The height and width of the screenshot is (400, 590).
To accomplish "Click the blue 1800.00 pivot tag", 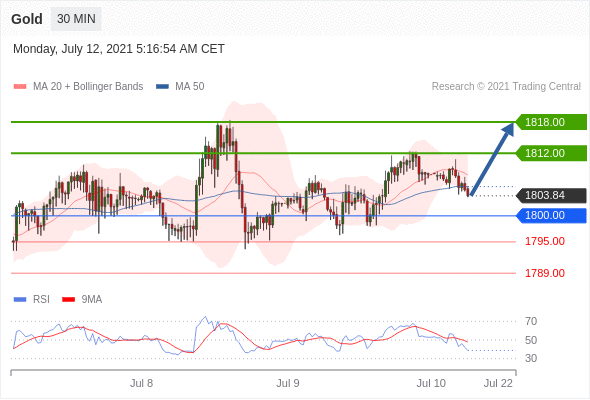I will (x=551, y=216).
